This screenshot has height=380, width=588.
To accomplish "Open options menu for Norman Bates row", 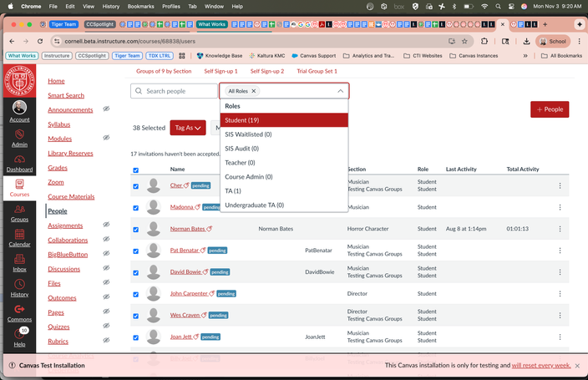I will point(560,229).
